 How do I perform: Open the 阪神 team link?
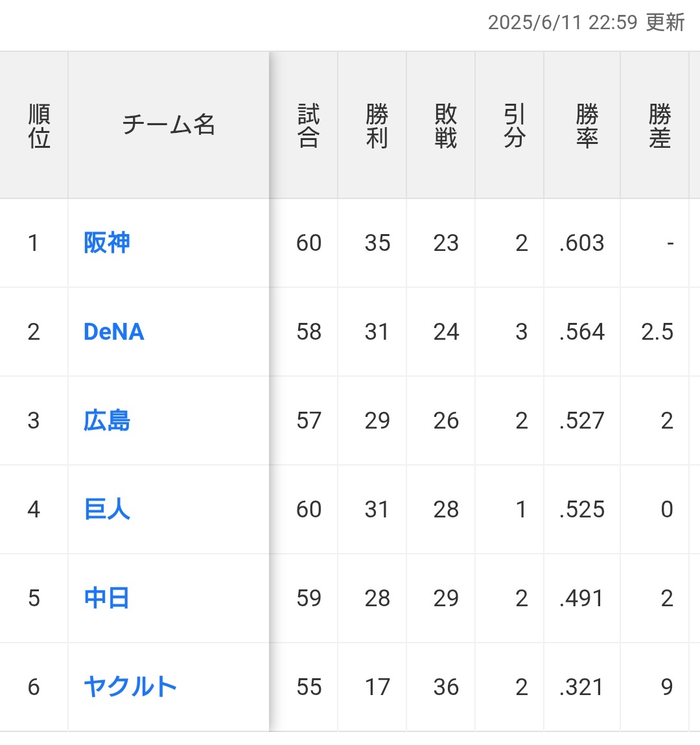(x=106, y=242)
